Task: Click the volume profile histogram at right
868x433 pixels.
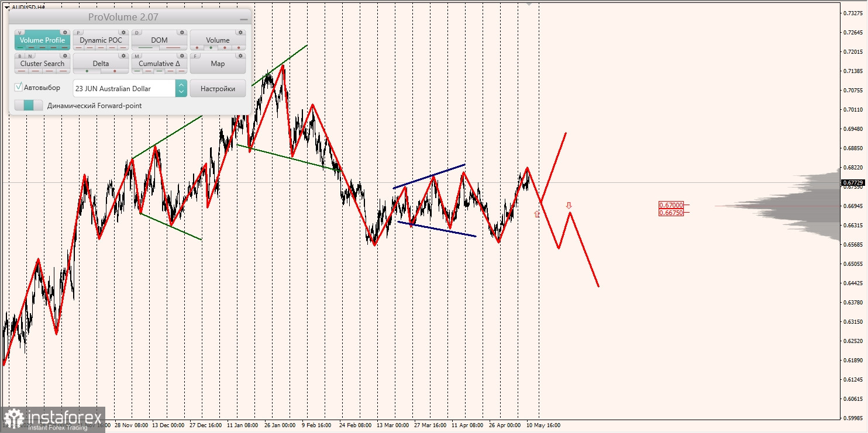Action: pyautogui.click(x=807, y=206)
